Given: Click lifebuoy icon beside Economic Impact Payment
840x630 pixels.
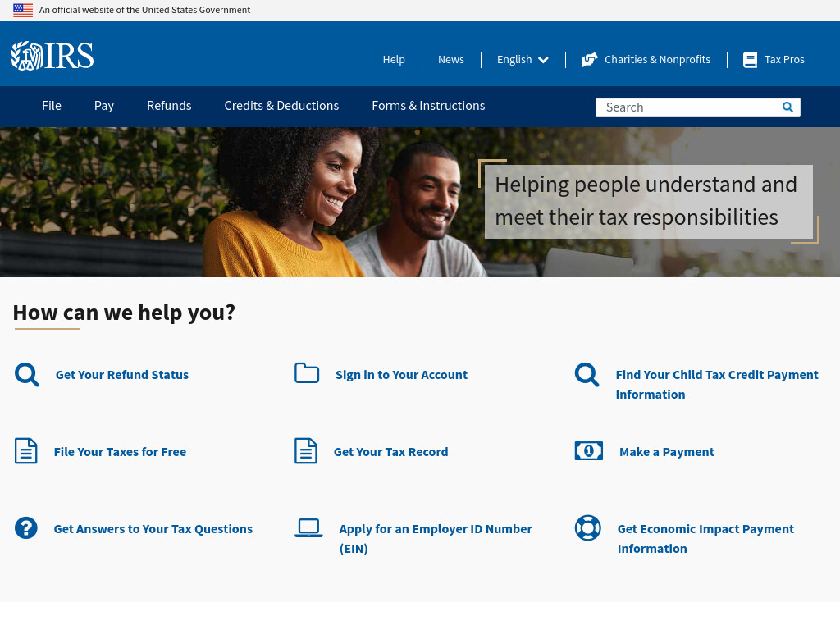Looking at the screenshot, I should point(587,527).
